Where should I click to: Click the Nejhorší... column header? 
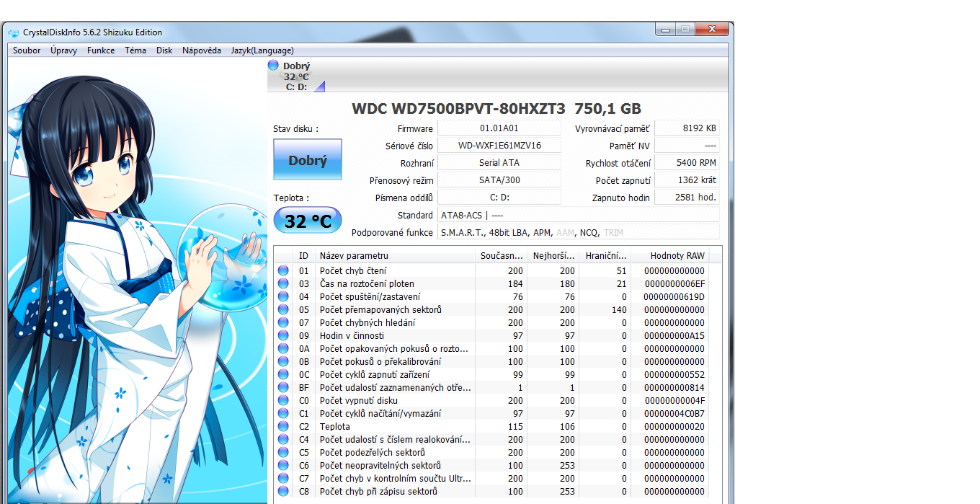(553, 255)
